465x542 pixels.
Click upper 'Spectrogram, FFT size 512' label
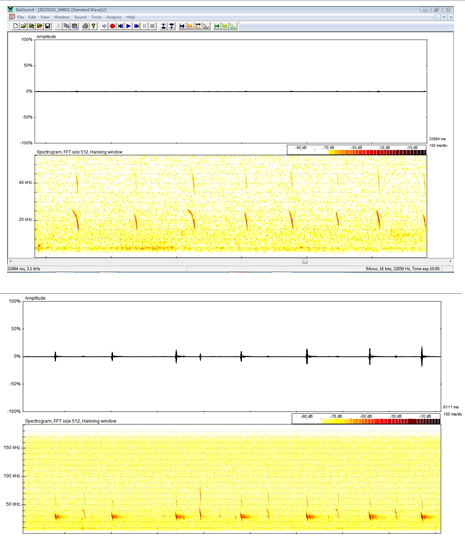79,152
